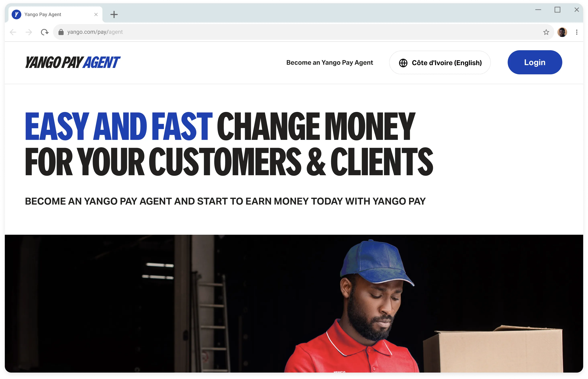Maximize the browser window

[x=557, y=10]
